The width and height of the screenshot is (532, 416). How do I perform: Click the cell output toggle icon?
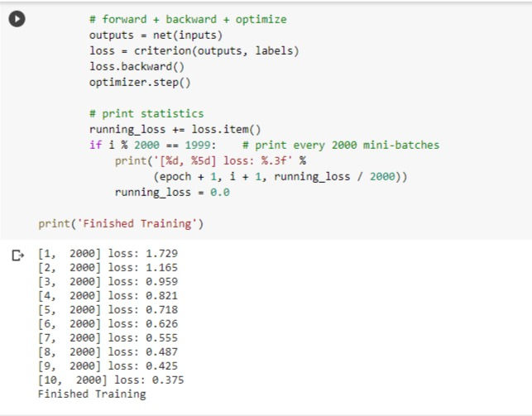tap(17, 256)
